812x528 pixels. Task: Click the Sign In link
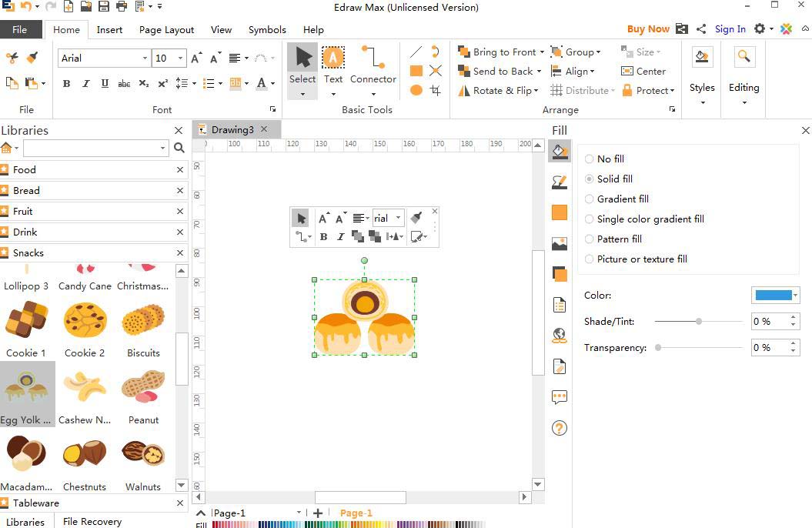[x=730, y=29]
